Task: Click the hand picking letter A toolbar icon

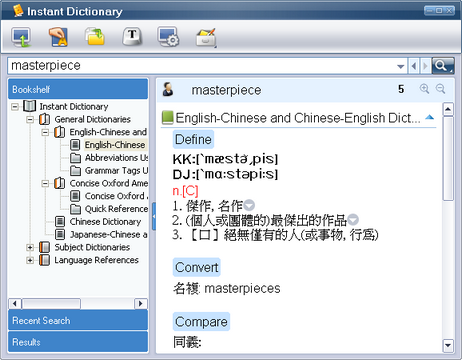Action: [x=58, y=37]
